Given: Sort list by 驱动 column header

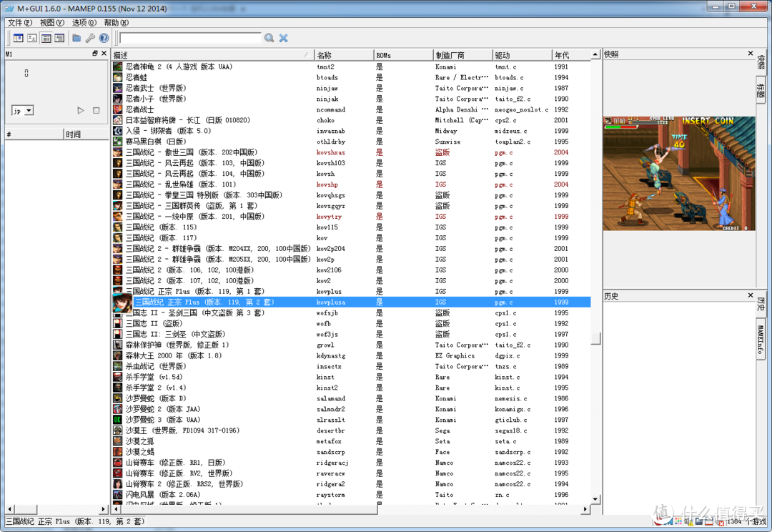Looking at the screenshot, I should coord(523,55).
